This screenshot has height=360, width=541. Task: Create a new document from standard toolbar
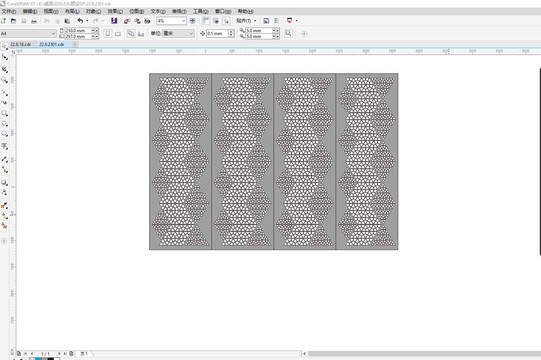(3, 21)
